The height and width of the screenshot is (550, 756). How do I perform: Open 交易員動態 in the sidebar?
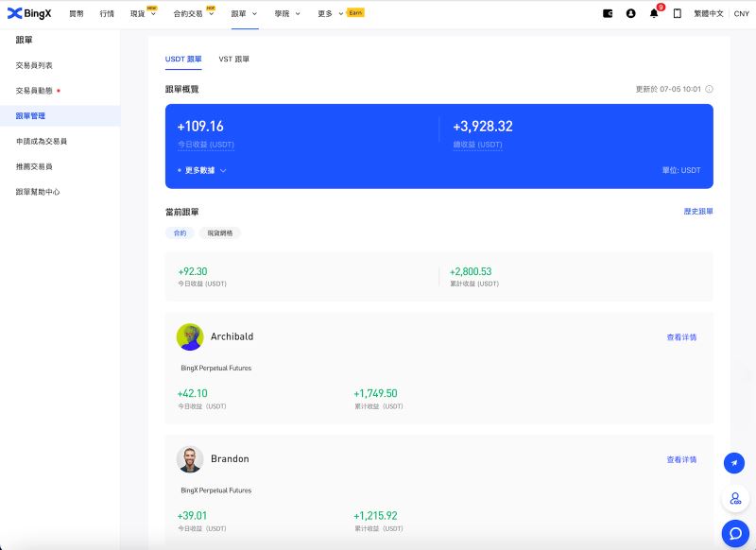pos(34,91)
